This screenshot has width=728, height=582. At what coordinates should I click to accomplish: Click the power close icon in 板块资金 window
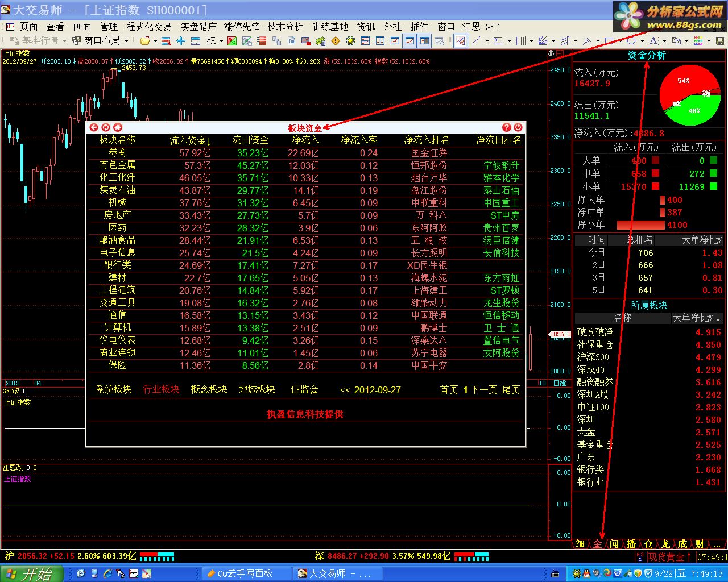point(518,127)
